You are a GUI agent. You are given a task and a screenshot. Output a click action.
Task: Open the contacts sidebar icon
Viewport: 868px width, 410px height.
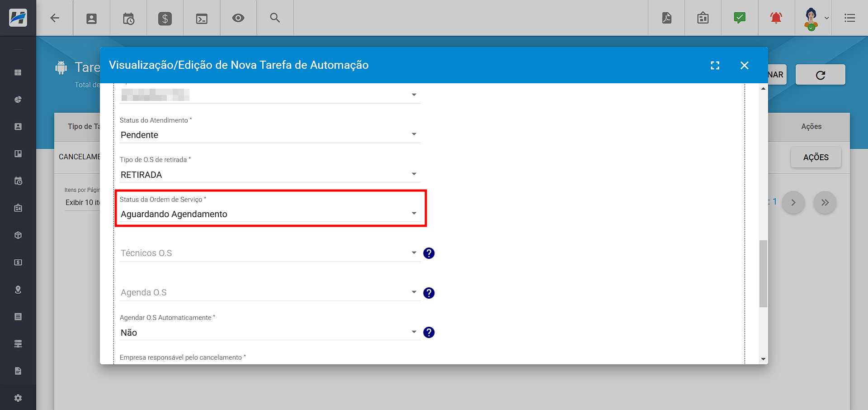coord(18,127)
